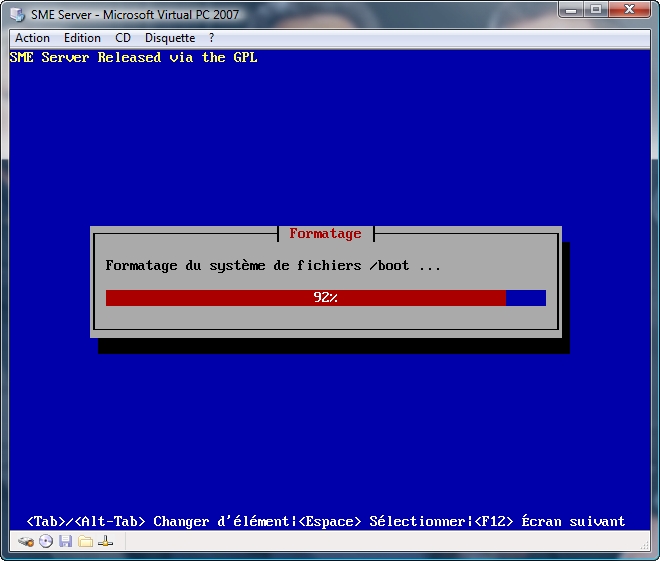Click the '<Tab>/<Alt-Tab> Changer d'élément' hint
Viewport: 660px width, 561px height.
pyautogui.click(x=158, y=521)
